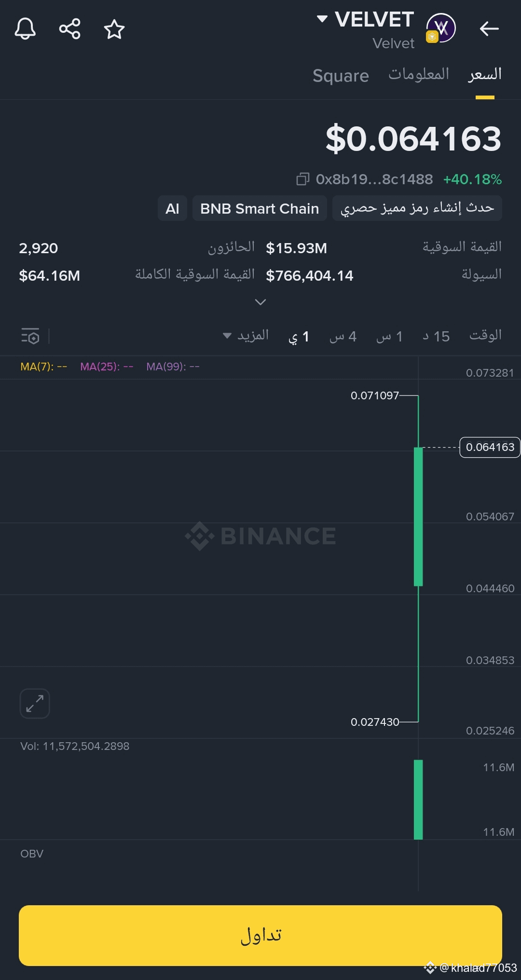Expand chart to fullscreen
This screenshot has height=980, width=521.
pyautogui.click(x=35, y=703)
